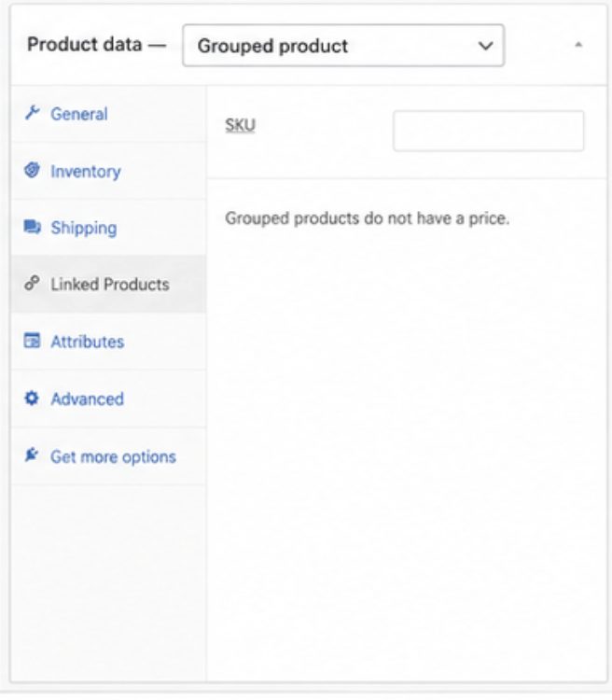612x700 pixels.
Task: Click the underlined SKU label
Action: click(240, 125)
